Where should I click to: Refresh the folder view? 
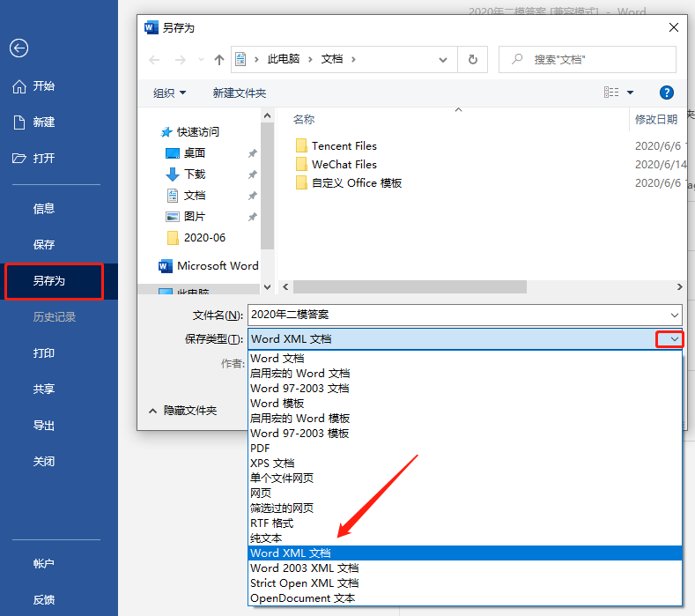click(472, 59)
